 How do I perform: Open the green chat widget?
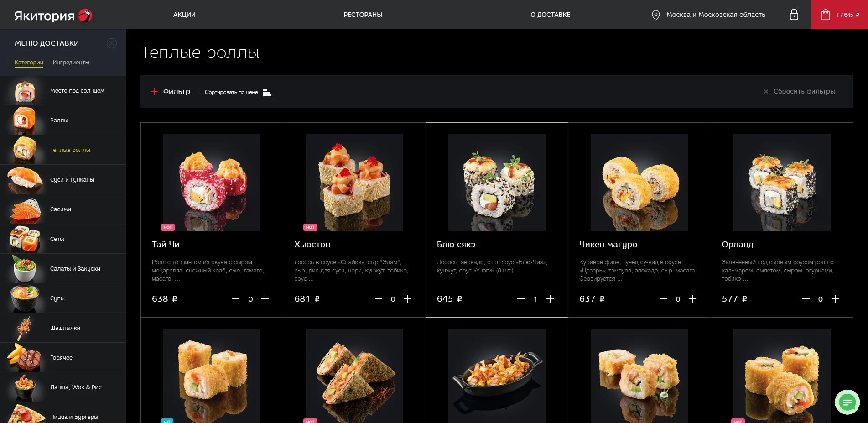pyautogui.click(x=847, y=402)
